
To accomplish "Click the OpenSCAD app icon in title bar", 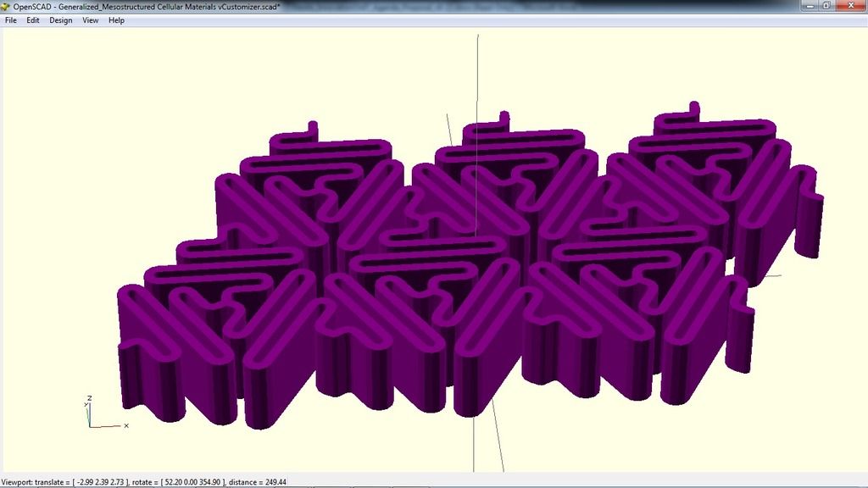I will (x=6, y=7).
